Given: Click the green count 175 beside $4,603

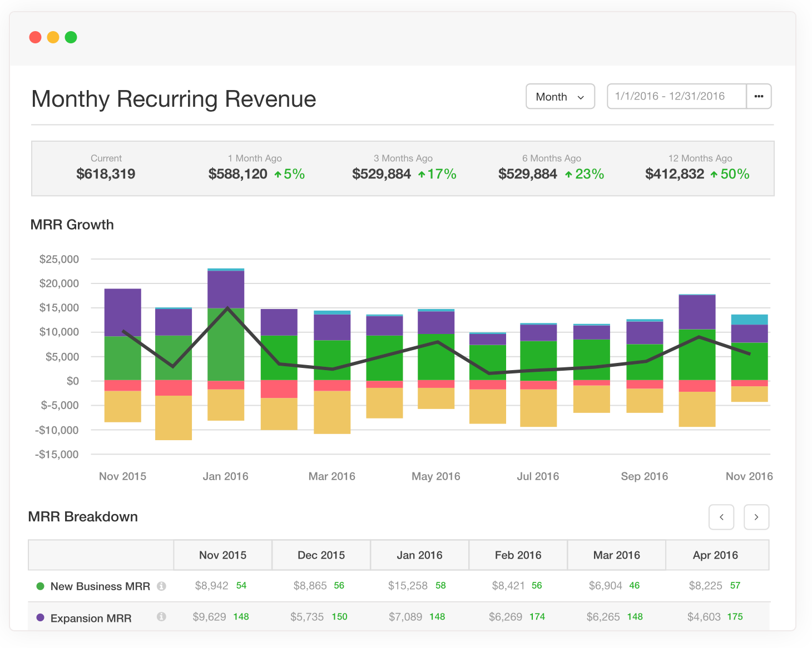Looking at the screenshot, I should (x=735, y=617).
